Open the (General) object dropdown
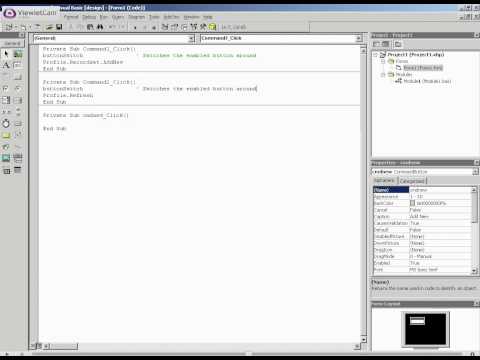 click(191, 39)
